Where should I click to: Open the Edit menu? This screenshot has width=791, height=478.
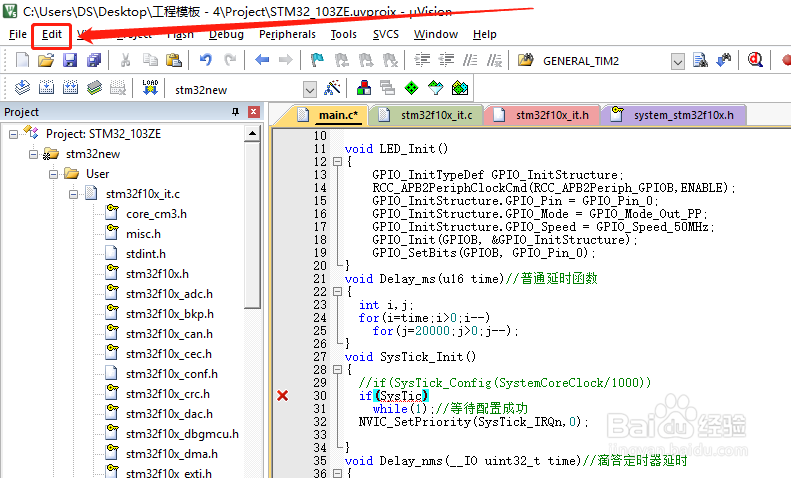51,34
